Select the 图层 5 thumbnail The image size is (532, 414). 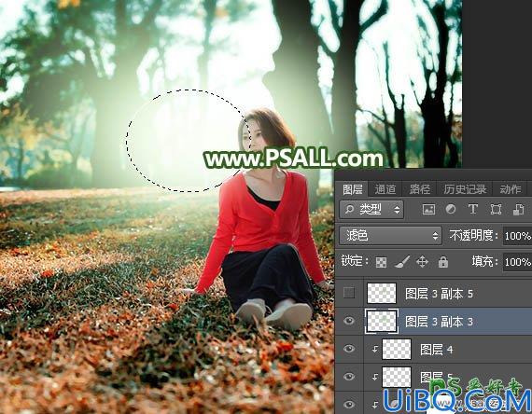click(397, 377)
